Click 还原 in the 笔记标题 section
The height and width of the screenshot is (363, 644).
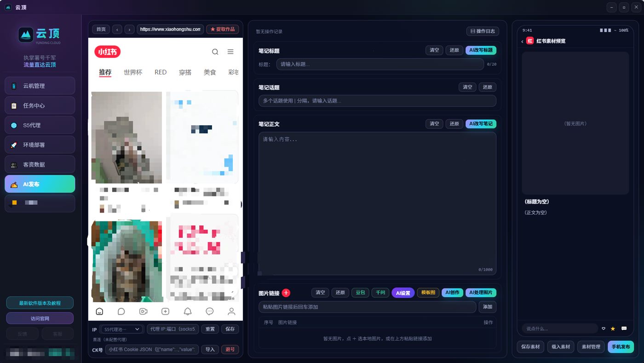(454, 50)
